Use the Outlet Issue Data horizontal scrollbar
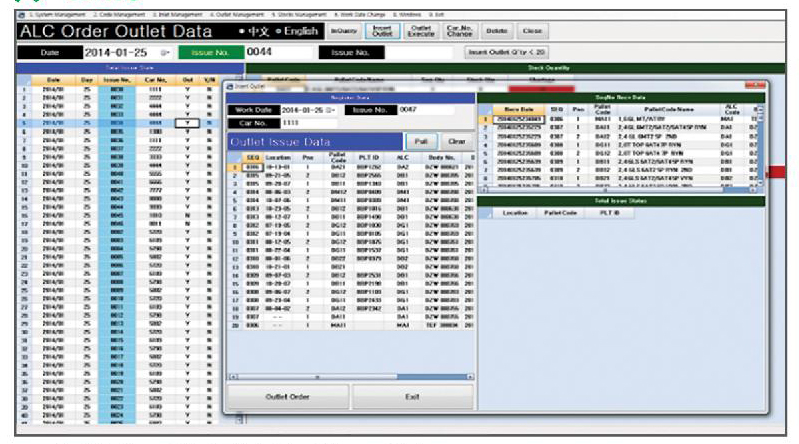 pos(351,377)
